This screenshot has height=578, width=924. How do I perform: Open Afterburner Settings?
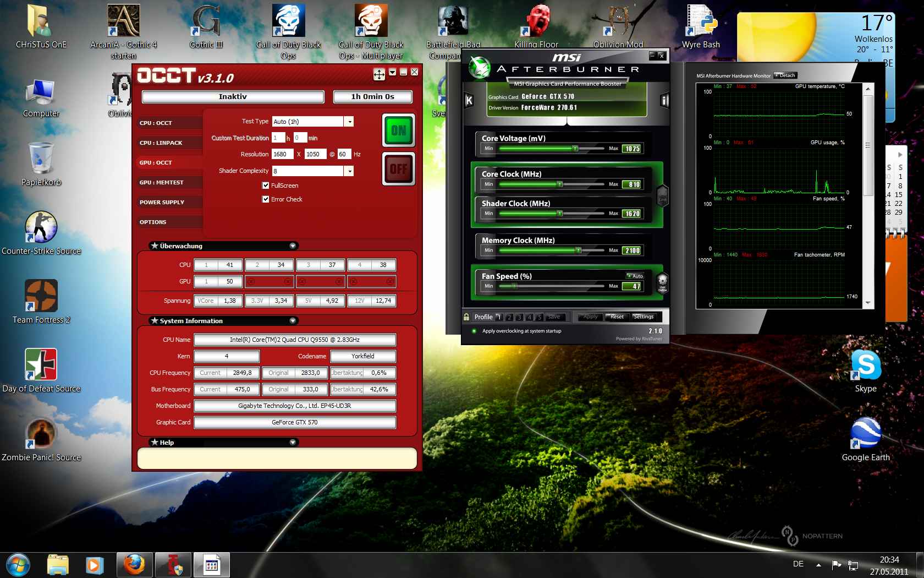tap(643, 317)
